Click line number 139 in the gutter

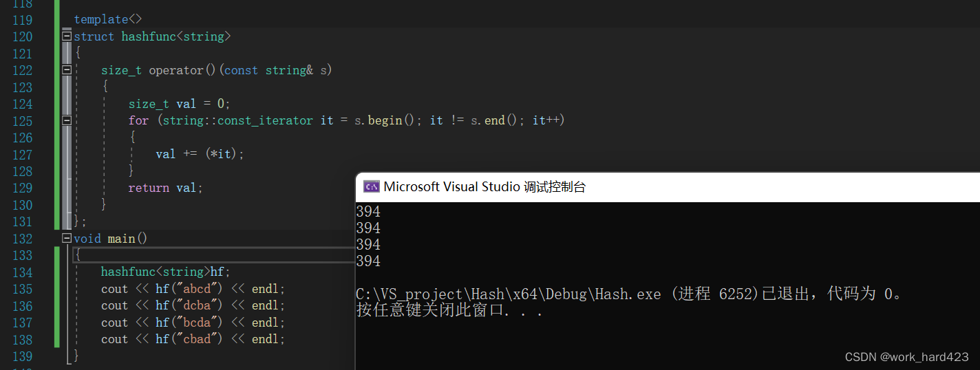[x=23, y=356]
